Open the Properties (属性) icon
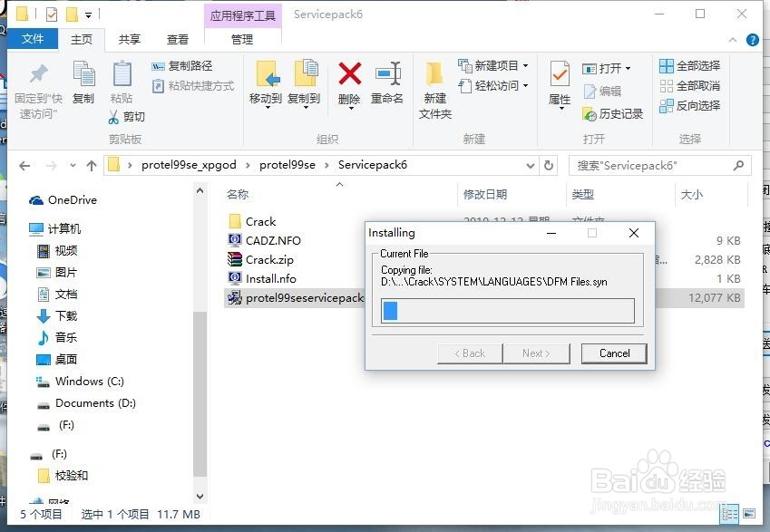This screenshot has width=770, height=532. pyautogui.click(x=560, y=74)
